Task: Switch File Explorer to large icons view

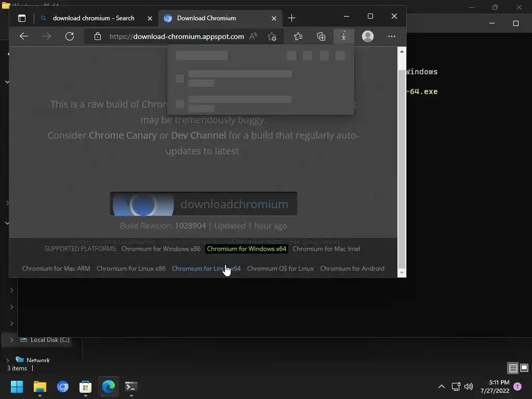Action: 524,368
